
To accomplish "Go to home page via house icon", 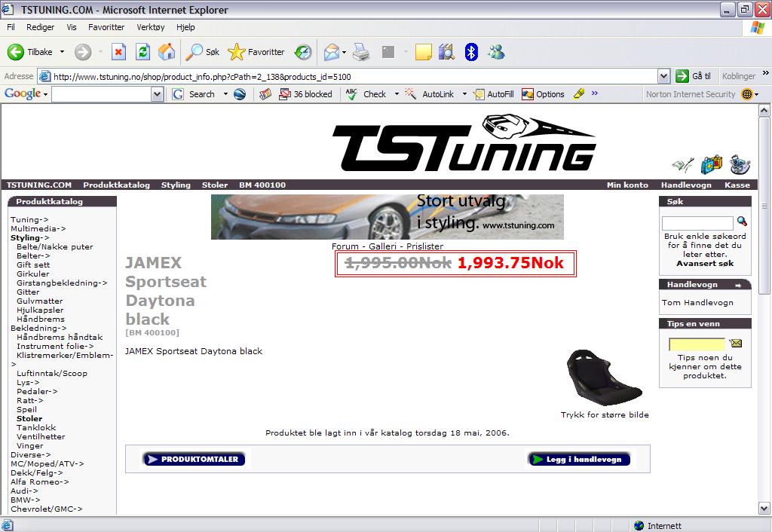I will 167,52.
